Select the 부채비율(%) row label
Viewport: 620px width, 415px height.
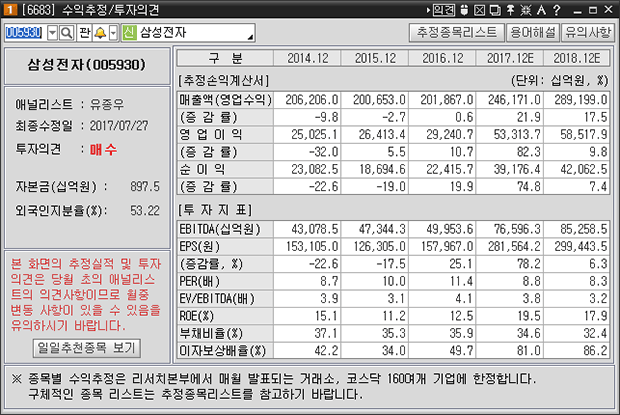[x=225, y=334]
